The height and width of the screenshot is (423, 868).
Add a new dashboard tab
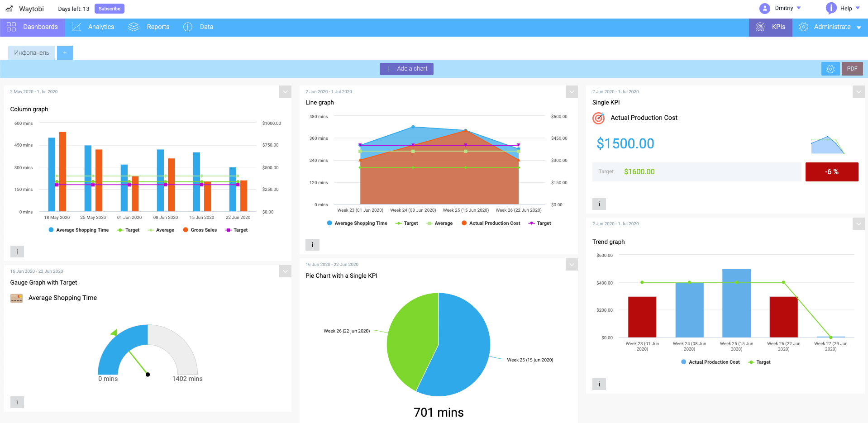pyautogui.click(x=65, y=53)
